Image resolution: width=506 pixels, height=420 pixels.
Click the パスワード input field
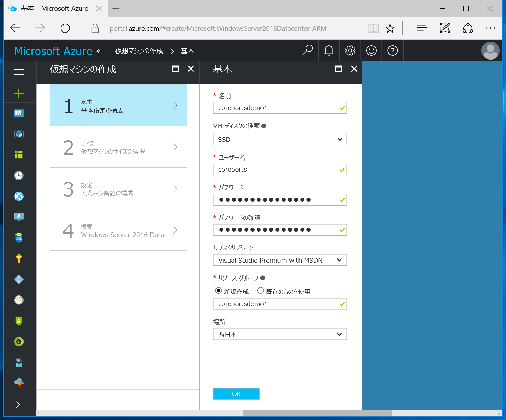(x=280, y=200)
